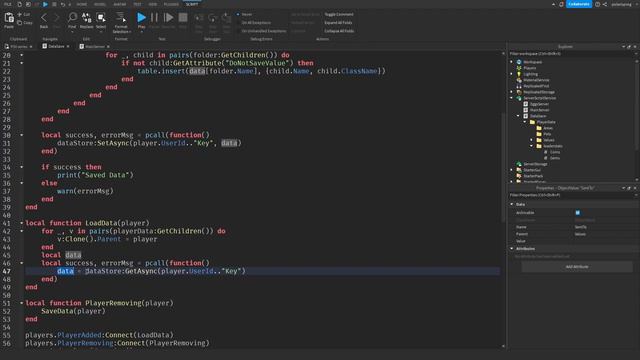The height and width of the screenshot is (360, 640).
Task: Click the Format Selection icon
Action: click(121, 17)
